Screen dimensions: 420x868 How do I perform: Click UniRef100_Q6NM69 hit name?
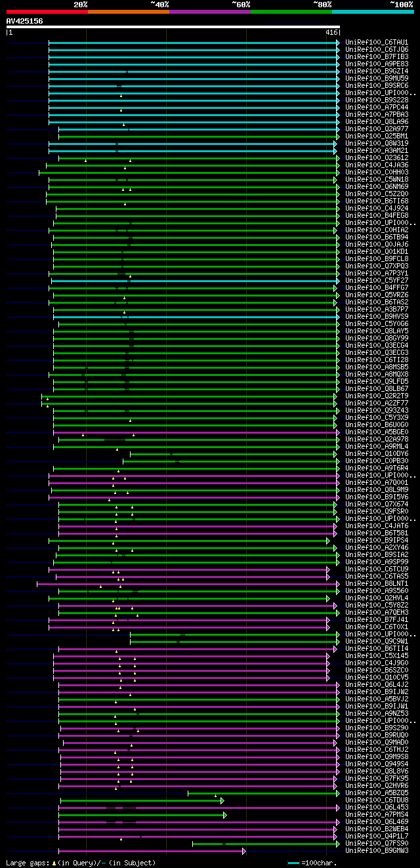tap(377, 186)
